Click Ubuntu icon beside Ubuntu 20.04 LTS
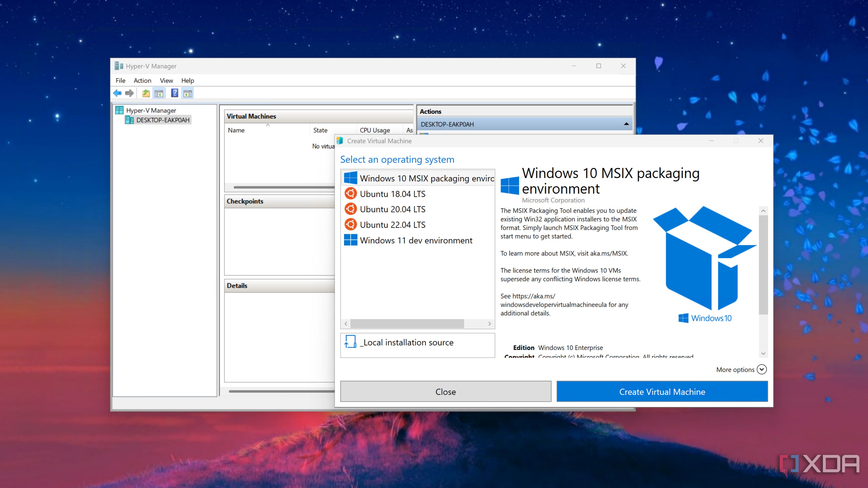Viewport: 868px width, 488px height. (x=350, y=209)
